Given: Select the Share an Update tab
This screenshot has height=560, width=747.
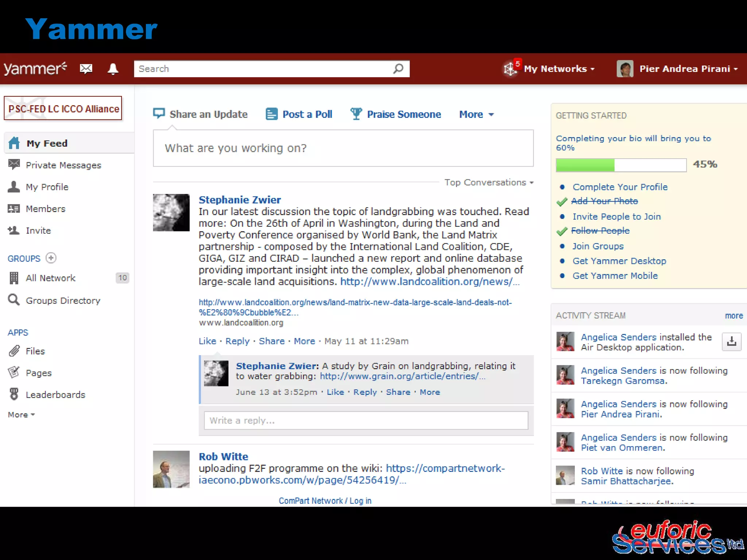Looking at the screenshot, I should [x=200, y=114].
